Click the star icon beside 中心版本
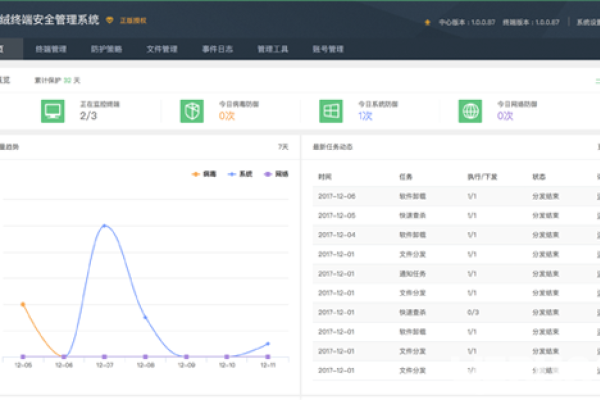 coord(427,22)
